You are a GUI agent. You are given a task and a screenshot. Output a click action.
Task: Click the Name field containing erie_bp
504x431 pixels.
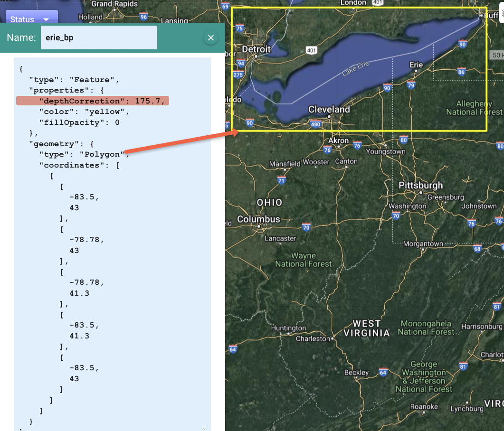pos(99,38)
